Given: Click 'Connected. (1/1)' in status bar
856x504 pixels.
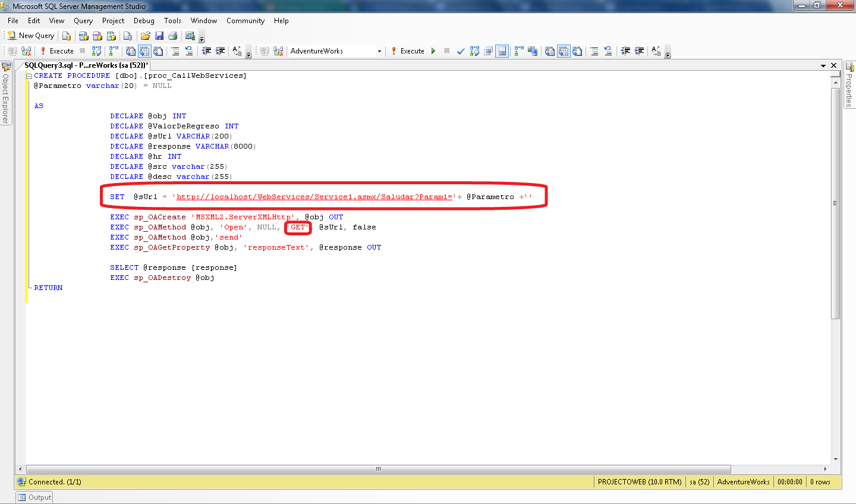Looking at the screenshot, I should click(x=55, y=482).
